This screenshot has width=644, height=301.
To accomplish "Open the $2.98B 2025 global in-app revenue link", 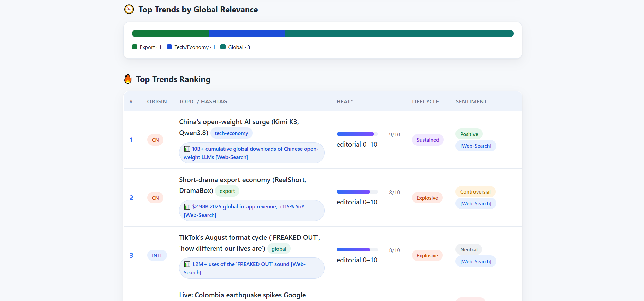I will [x=252, y=211].
